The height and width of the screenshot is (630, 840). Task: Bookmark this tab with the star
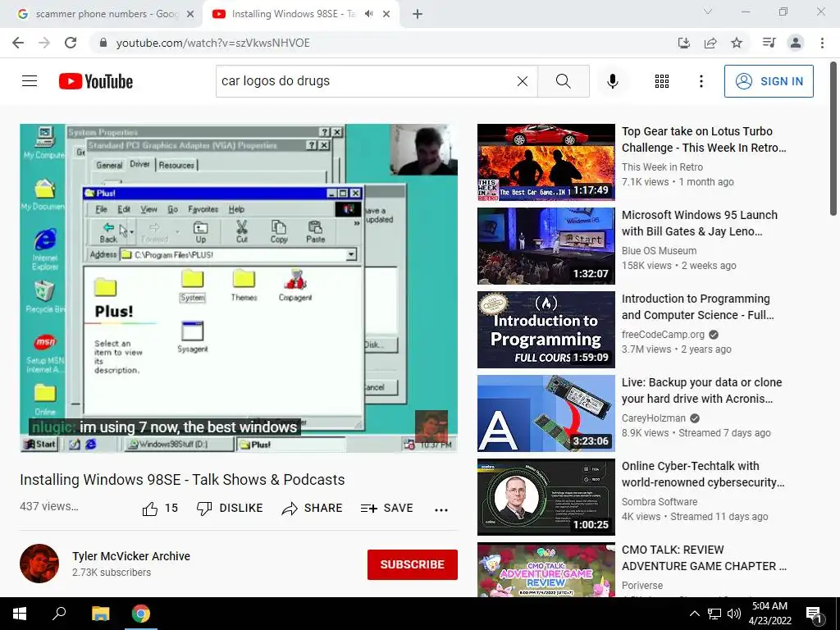(x=737, y=43)
